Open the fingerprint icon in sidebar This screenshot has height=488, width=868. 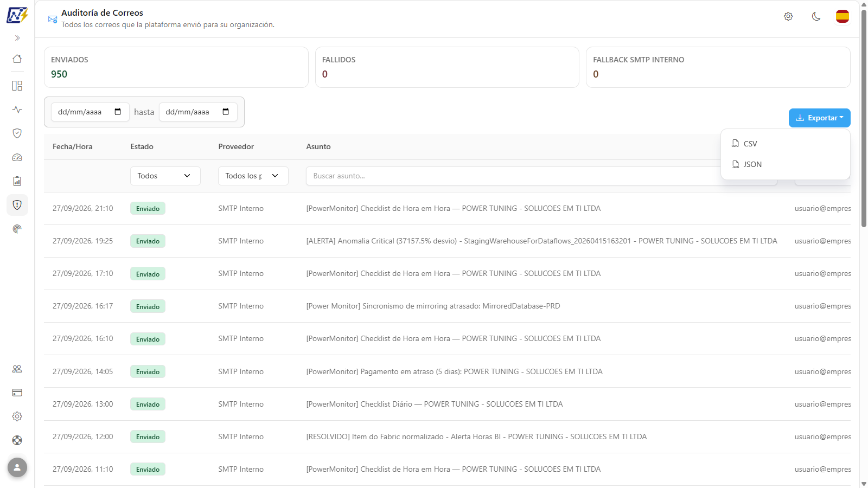coord(17,229)
